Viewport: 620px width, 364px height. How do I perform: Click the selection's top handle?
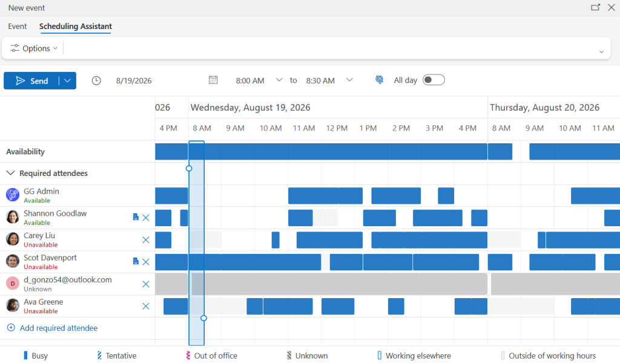[189, 168]
